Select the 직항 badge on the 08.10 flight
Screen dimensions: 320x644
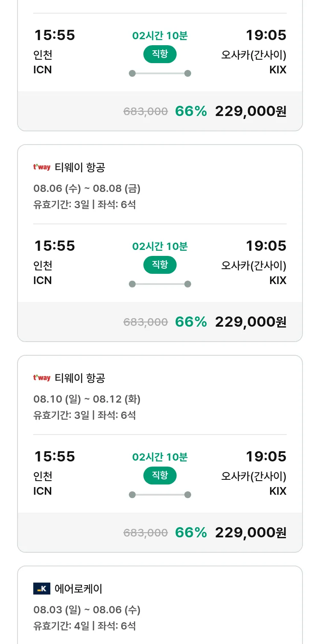pyautogui.click(x=160, y=476)
